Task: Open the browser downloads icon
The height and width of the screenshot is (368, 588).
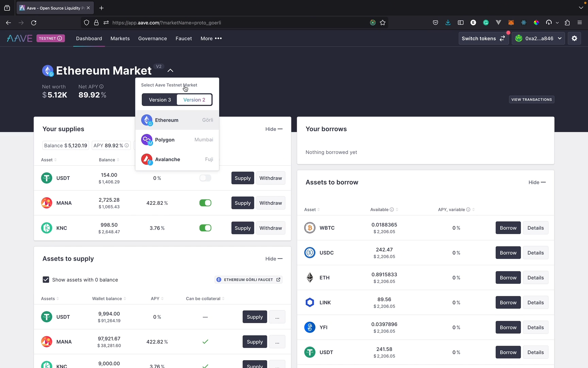Action: [x=448, y=23]
